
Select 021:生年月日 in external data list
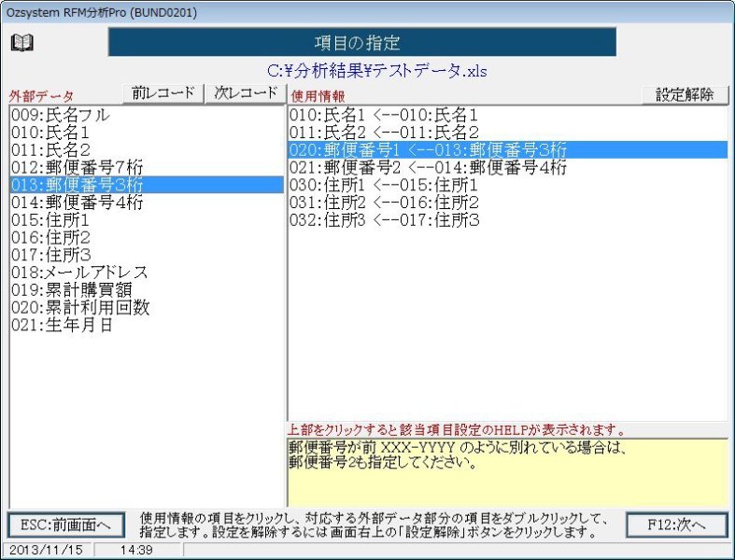click(147, 325)
